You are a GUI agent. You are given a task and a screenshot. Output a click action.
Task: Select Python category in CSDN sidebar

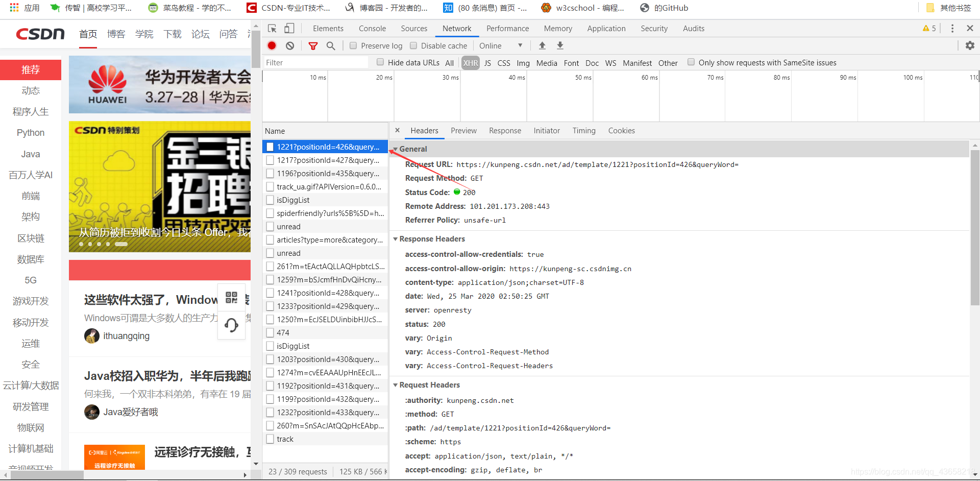[x=31, y=133]
